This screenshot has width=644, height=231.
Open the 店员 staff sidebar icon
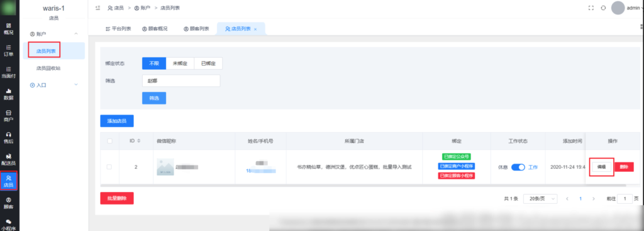point(8,181)
